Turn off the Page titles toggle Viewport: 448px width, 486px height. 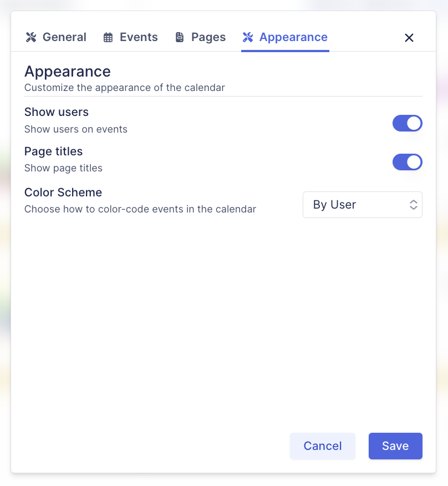pyautogui.click(x=408, y=162)
